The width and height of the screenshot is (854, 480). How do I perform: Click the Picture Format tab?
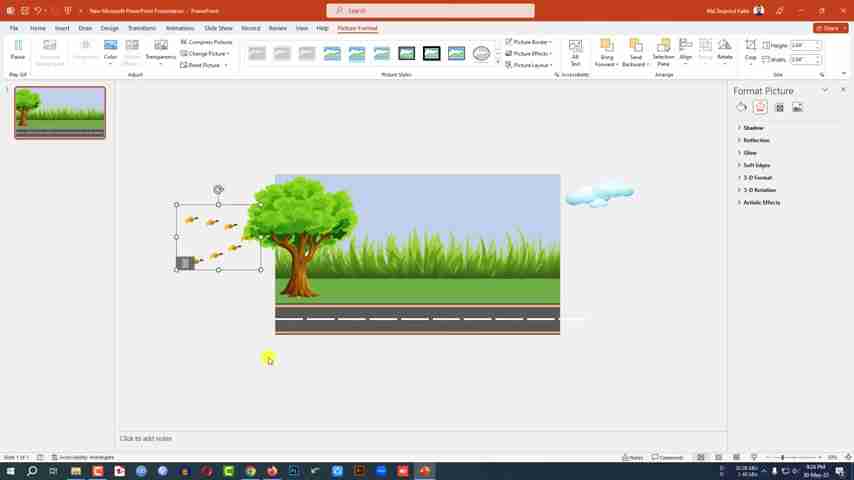point(357,28)
